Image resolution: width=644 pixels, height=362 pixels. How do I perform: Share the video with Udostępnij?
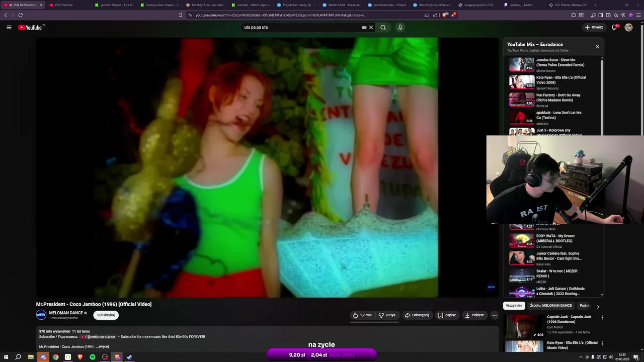(417, 315)
